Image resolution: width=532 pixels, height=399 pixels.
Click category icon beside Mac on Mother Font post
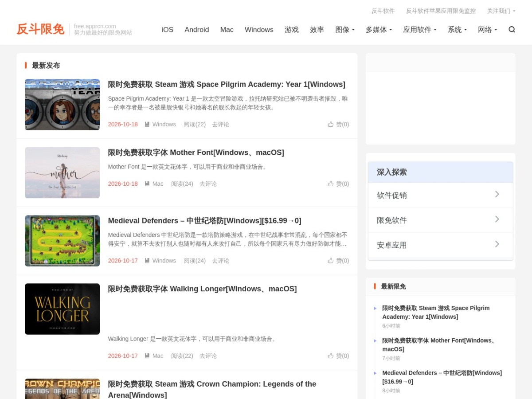[147, 184]
